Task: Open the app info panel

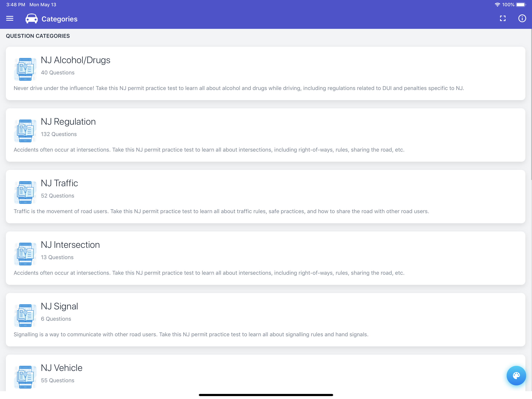Action: 522,19
